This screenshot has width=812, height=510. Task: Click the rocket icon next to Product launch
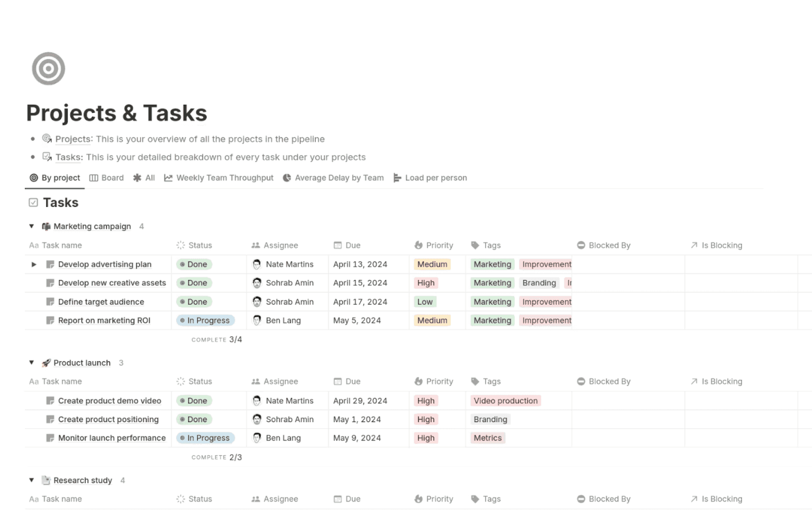click(x=45, y=362)
